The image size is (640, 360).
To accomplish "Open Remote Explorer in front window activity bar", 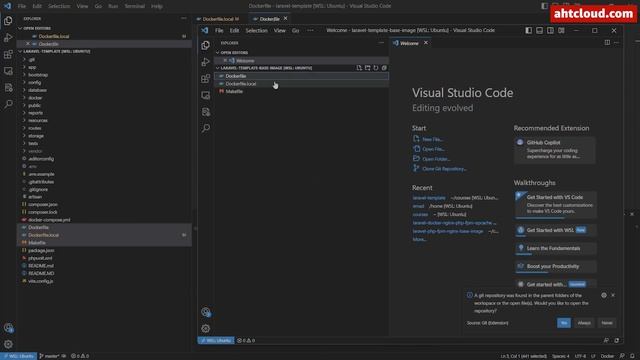I will click(x=206, y=95).
